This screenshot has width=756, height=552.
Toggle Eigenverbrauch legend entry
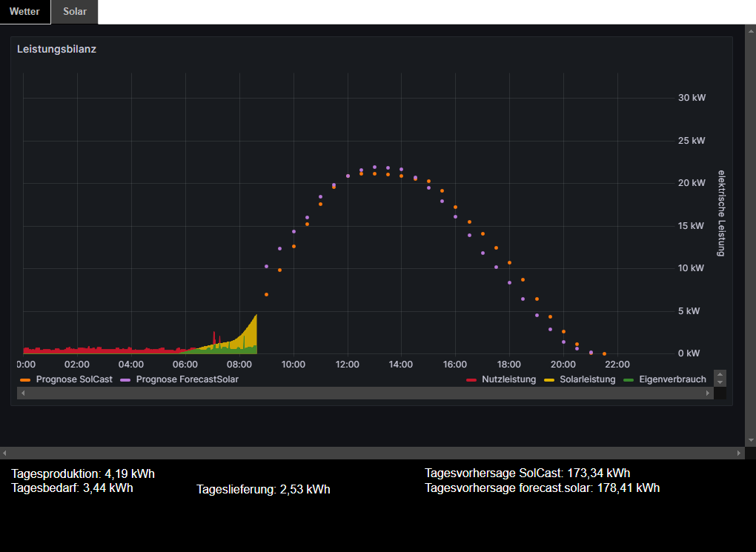coord(672,379)
